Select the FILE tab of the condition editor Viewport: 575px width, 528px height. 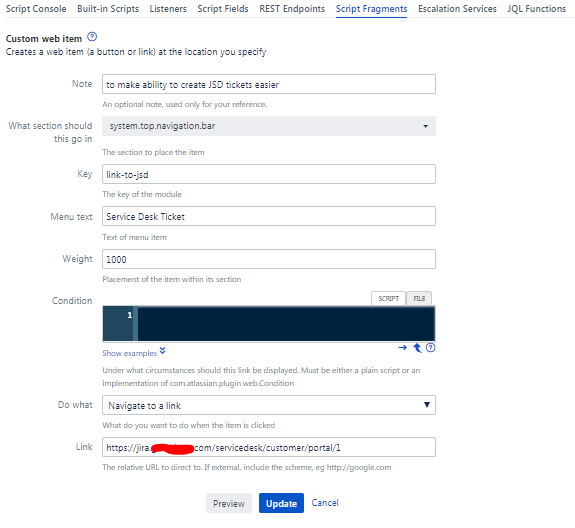pyautogui.click(x=419, y=298)
